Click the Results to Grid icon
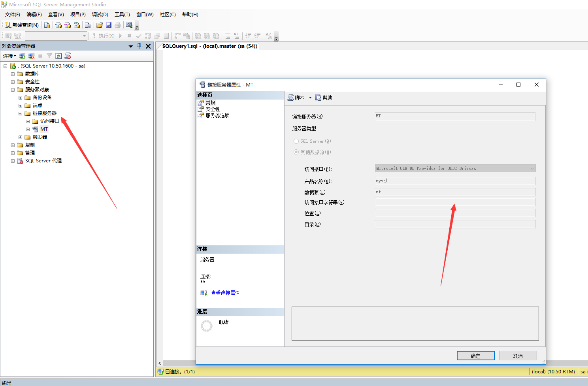The image size is (588, 386). [207, 36]
